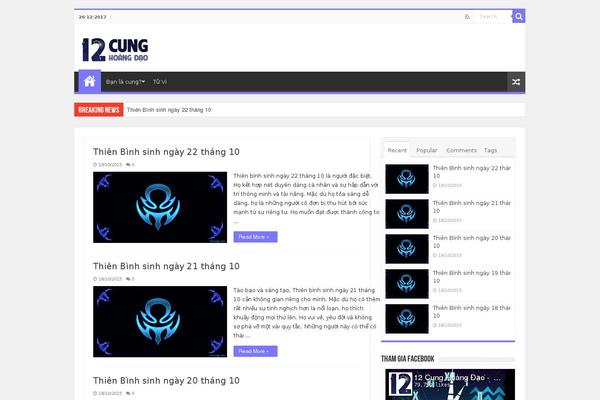Viewport: 600px width, 400px height.
Task: Click comment count icon under ngày 20 title
Action: 130,393
